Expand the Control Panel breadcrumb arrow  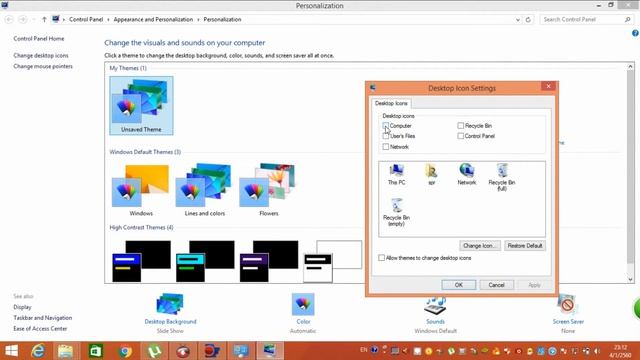click(x=108, y=20)
